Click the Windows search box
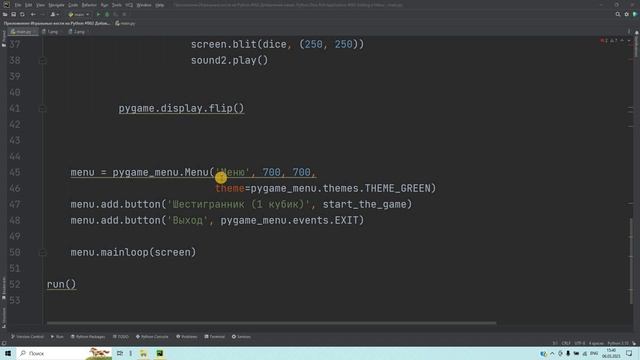This screenshot has height=360, width=640. click(64, 353)
